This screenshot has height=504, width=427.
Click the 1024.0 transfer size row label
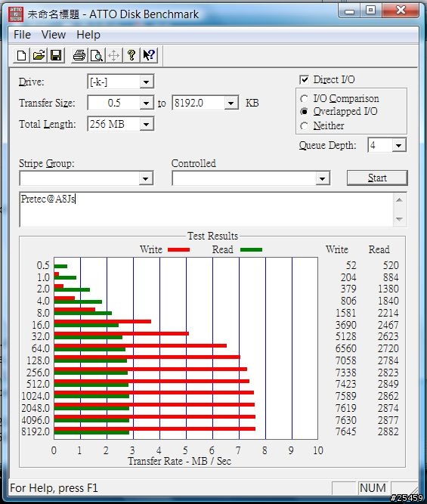pos(36,396)
